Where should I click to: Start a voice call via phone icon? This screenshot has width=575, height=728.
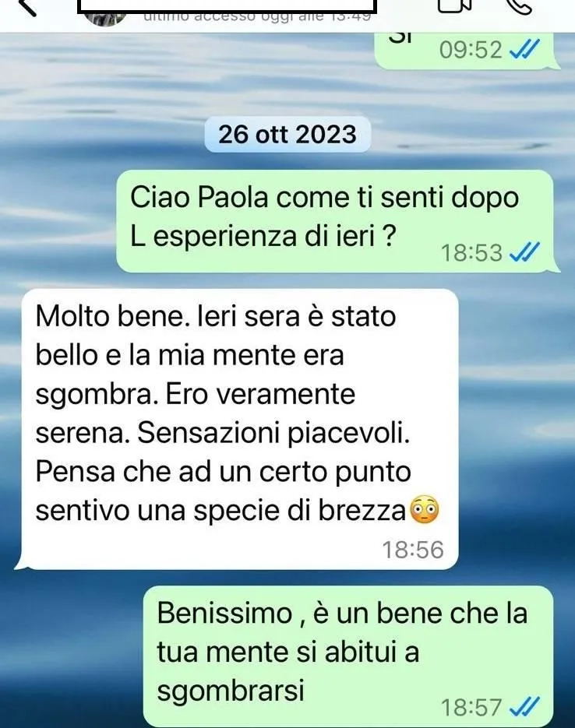[x=520, y=5]
